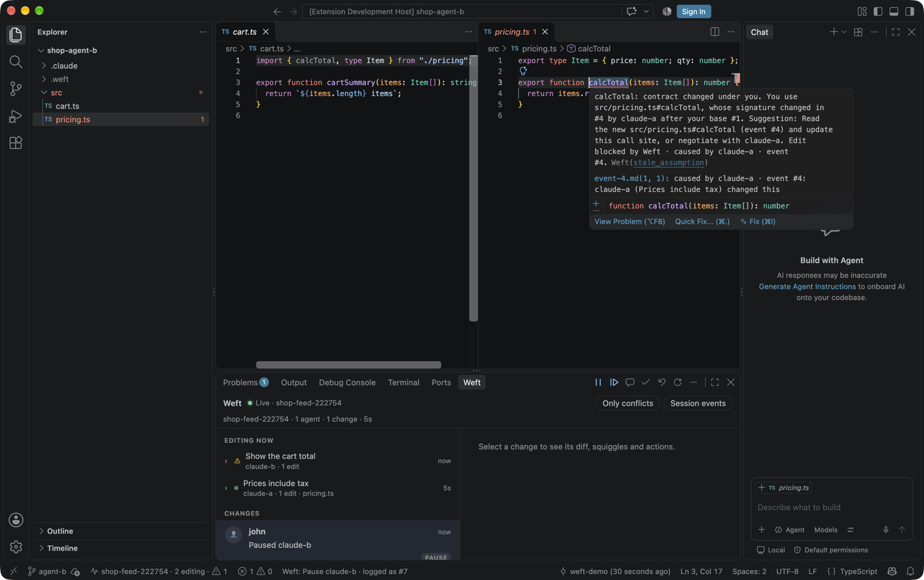924x580 pixels.
Task: Resume with the Weft step-play button
Action: [614, 383]
